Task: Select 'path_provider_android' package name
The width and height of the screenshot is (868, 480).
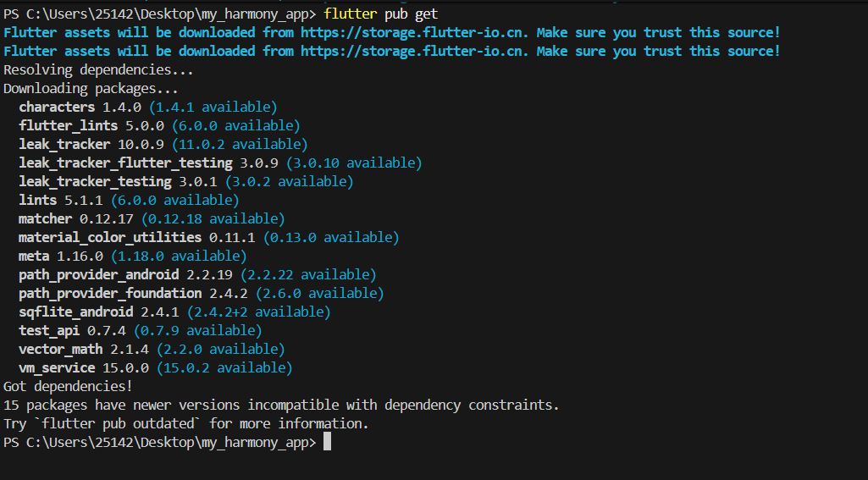Action: pos(99,275)
